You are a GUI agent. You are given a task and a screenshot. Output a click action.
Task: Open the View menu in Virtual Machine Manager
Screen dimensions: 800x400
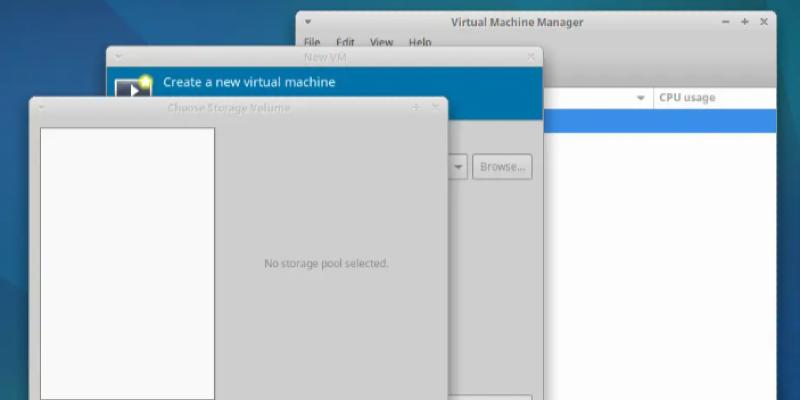[x=381, y=42]
